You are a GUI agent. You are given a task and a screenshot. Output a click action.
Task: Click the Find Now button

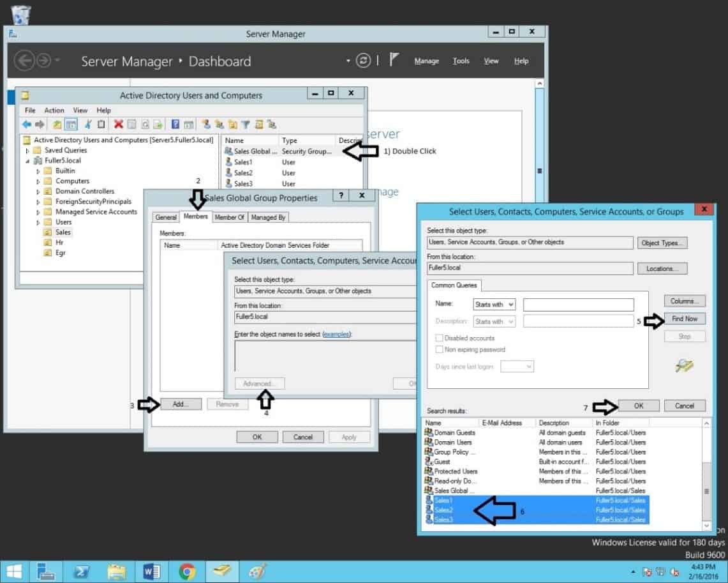click(685, 319)
